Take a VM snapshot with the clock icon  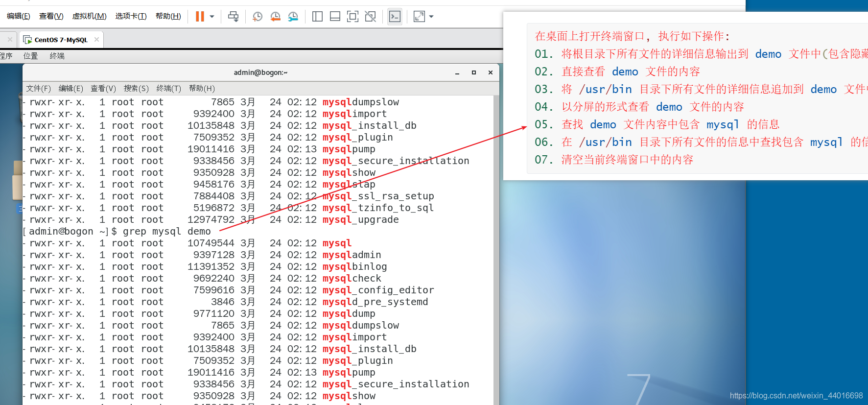258,17
